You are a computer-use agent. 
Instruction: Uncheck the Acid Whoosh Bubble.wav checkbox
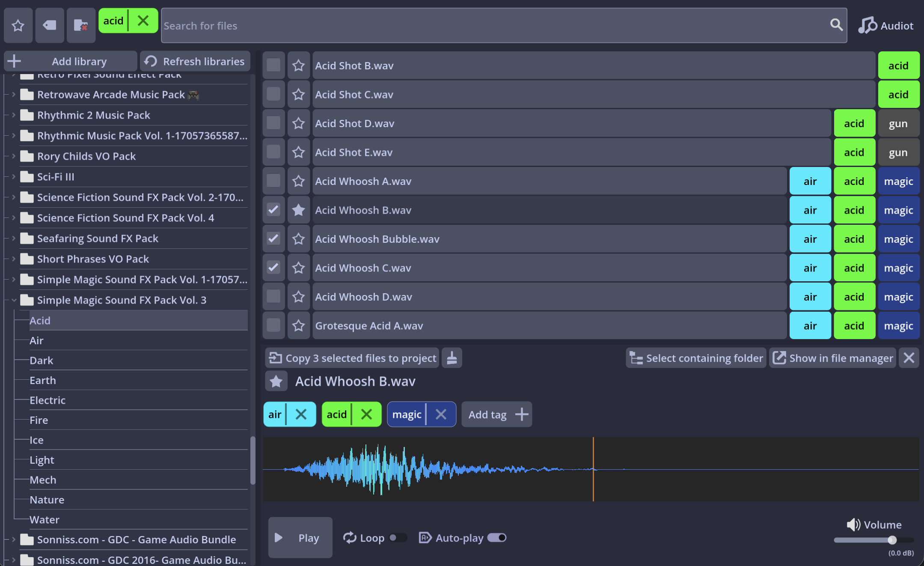point(273,238)
